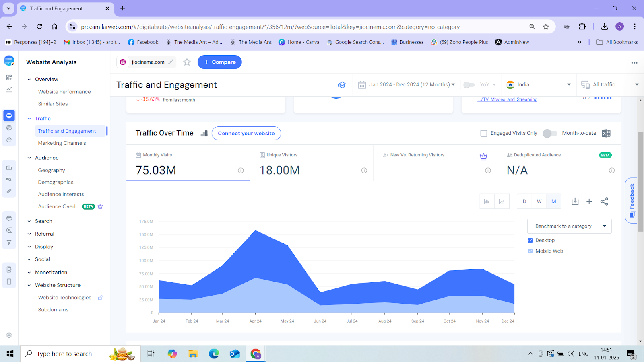Open Outlook from taskbar
Screen dimensions: 644x362
pos(235,354)
